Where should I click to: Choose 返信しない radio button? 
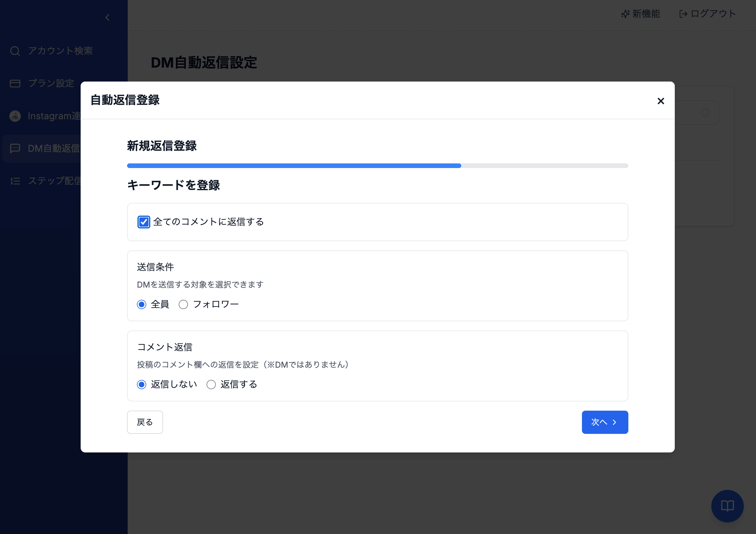[x=142, y=385]
